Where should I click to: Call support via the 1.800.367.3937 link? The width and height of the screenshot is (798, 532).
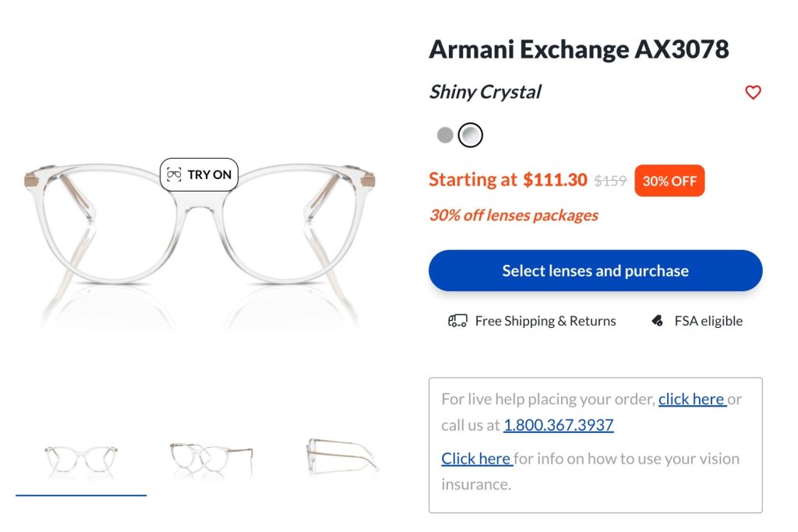[558, 425]
